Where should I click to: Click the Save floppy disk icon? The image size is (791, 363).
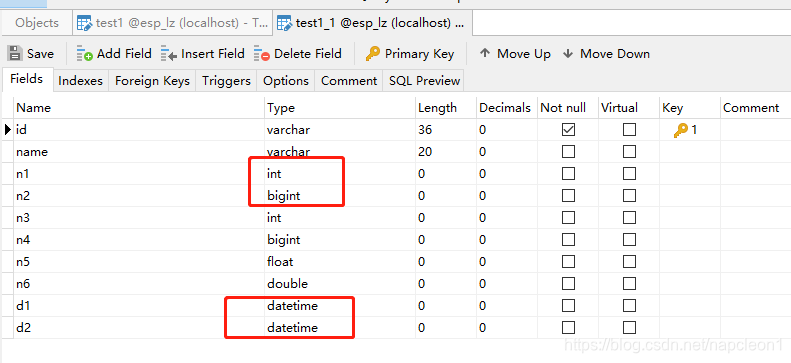click(x=15, y=53)
